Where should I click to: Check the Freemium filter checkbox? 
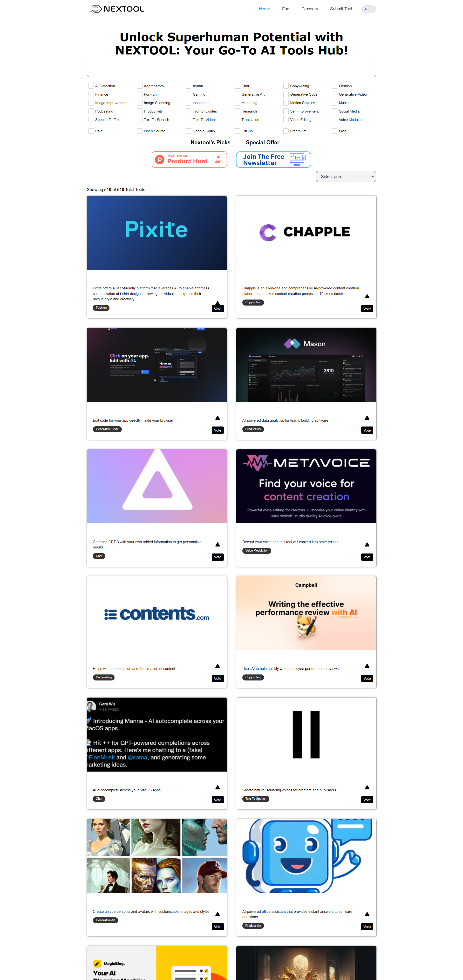pos(286,131)
